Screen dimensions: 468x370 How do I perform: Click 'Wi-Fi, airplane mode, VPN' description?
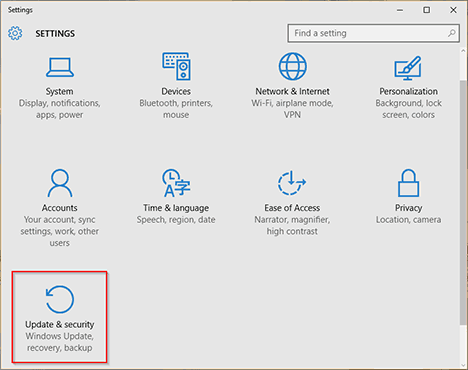(292, 109)
